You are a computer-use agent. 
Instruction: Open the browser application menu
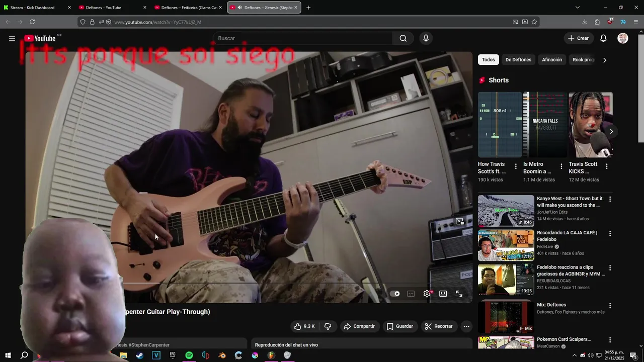636,22
